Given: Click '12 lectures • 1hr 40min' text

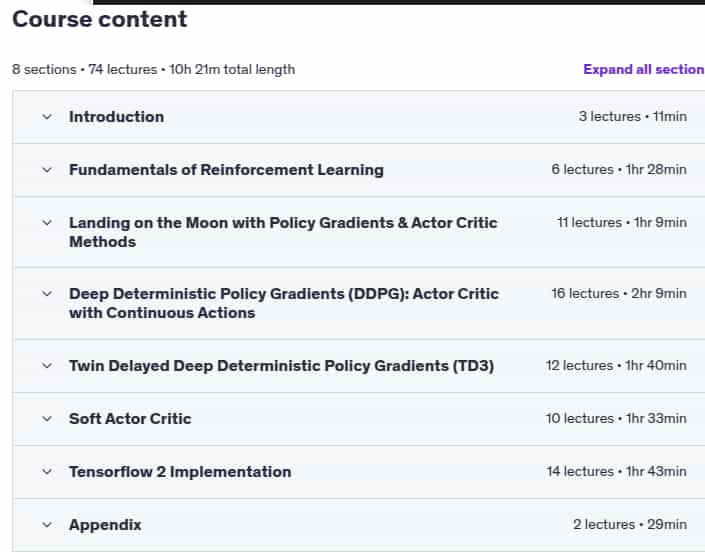Looking at the screenshot, I should point(616,365).
